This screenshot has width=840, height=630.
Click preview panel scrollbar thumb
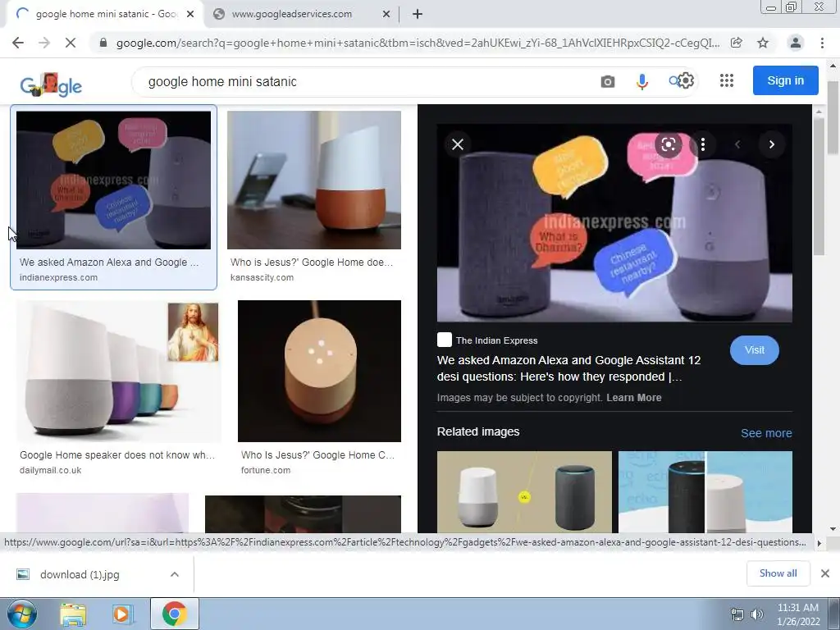[818, 186]
